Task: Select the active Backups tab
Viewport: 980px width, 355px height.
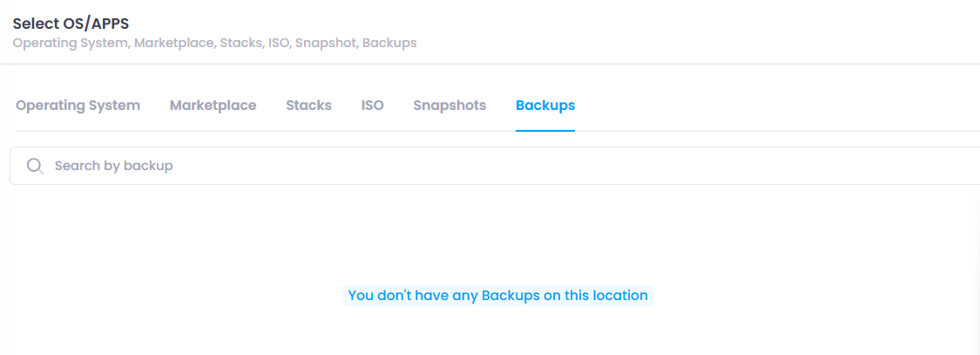Action: tap(545, 106)
